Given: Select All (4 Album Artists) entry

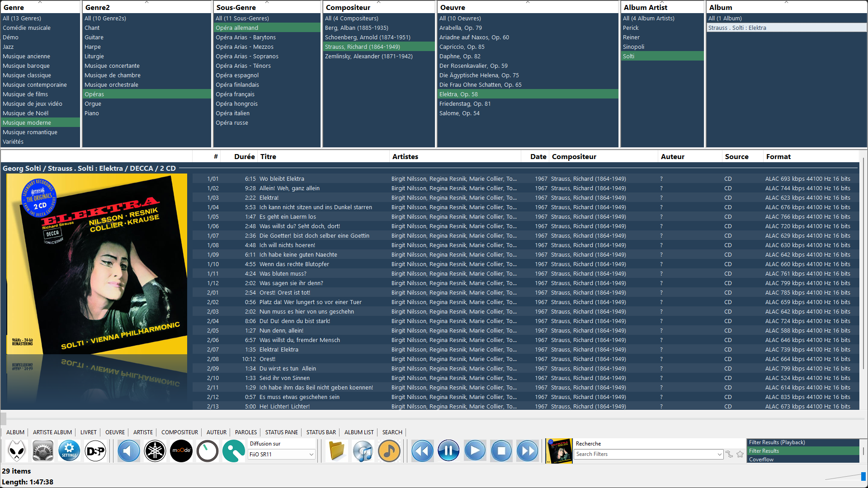Looking at the screenshot, I should (662, 18).
